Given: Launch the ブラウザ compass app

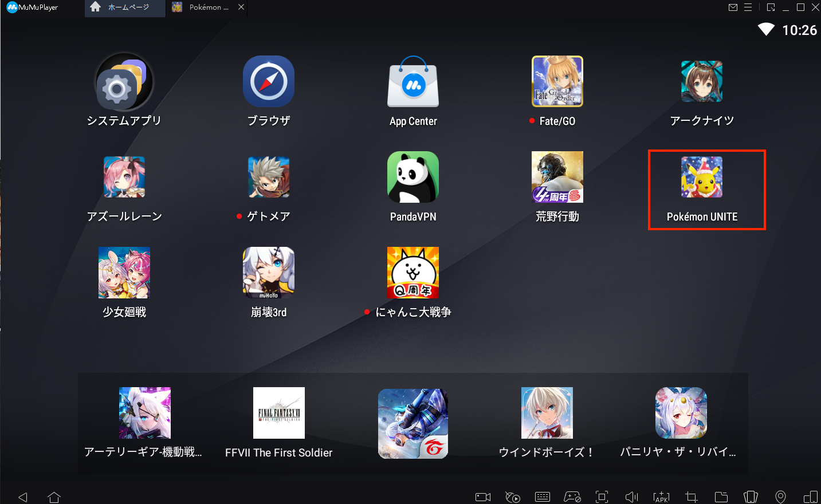Looking at the screenshot, I should click(269, 81).
